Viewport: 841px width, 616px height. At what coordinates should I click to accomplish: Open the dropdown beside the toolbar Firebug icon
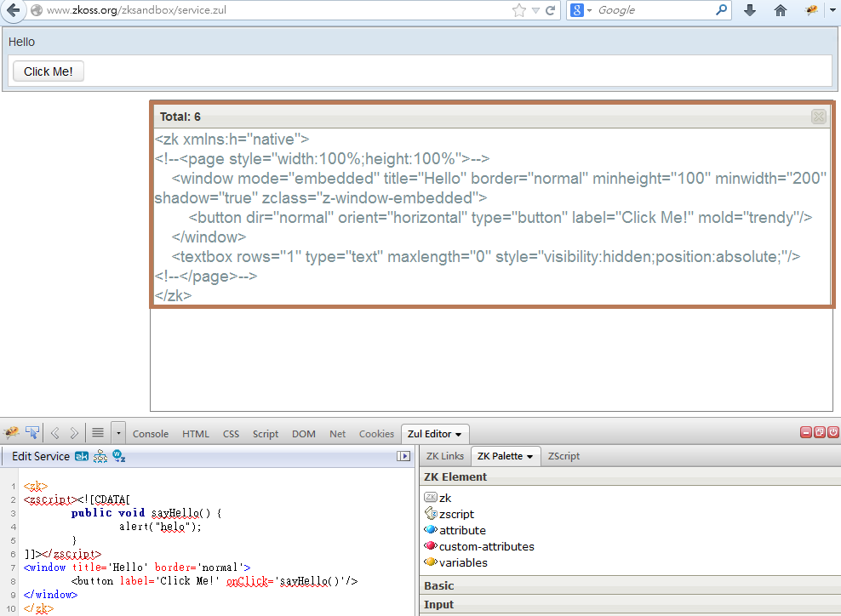click(x=833, y=10)
